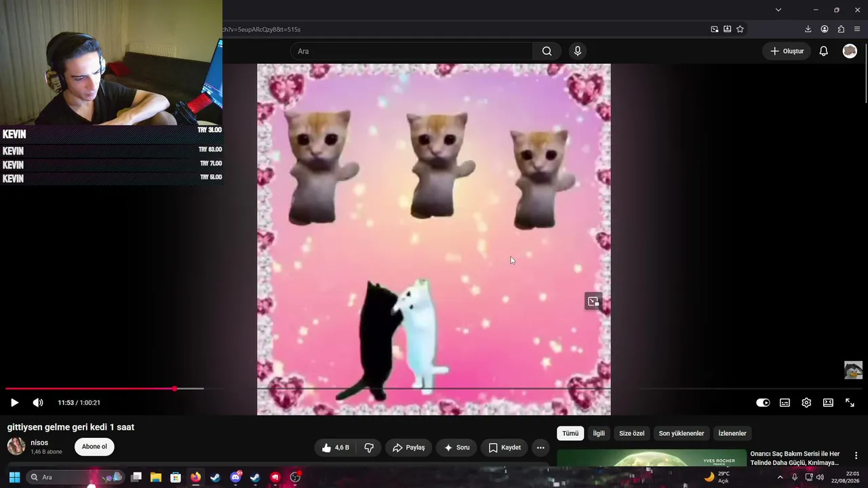This screenshot has height=488, width=868.
Task: Click the address bar URL text
Action: pos(262,29)
